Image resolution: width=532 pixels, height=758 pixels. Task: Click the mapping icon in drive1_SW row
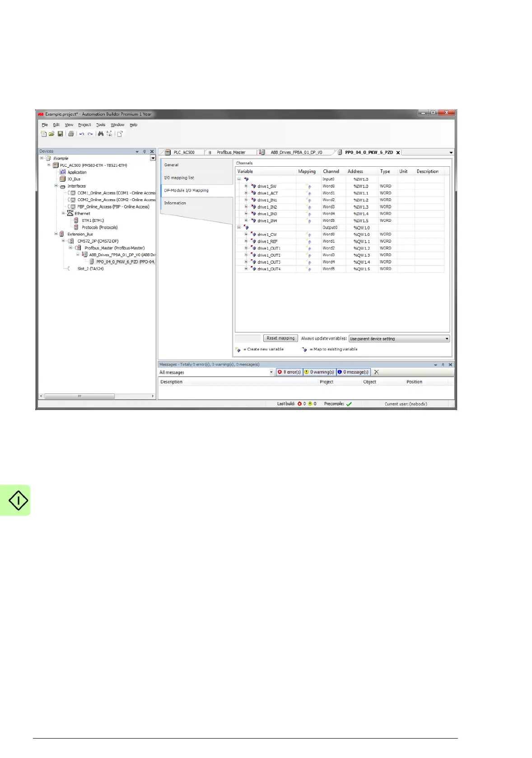pyautogui.click(x=309, y=186)
